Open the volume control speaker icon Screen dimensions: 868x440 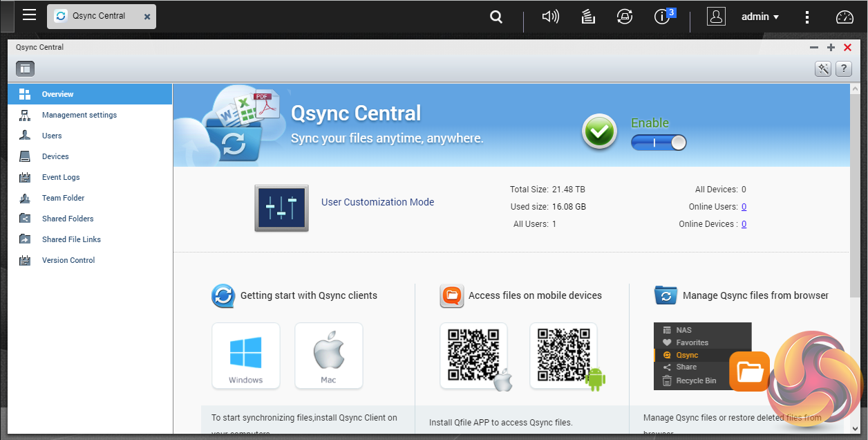(x=550, y=17)
